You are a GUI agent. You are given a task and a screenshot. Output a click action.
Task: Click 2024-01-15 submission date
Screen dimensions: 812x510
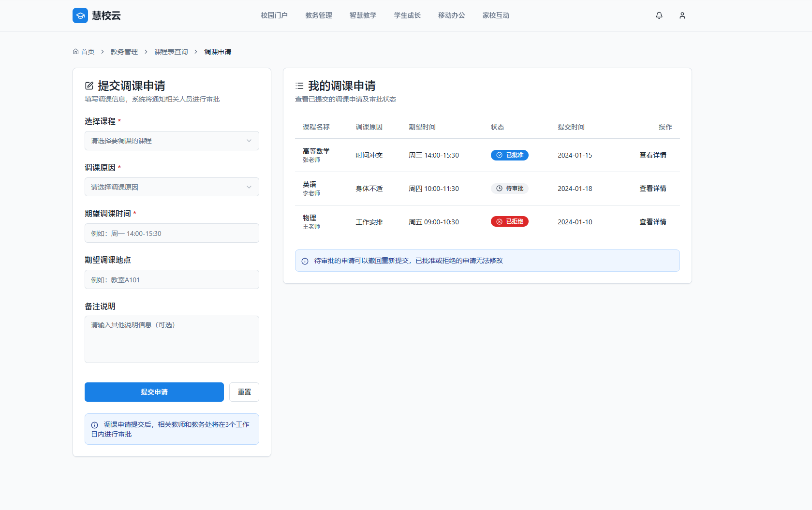[575, 155]
